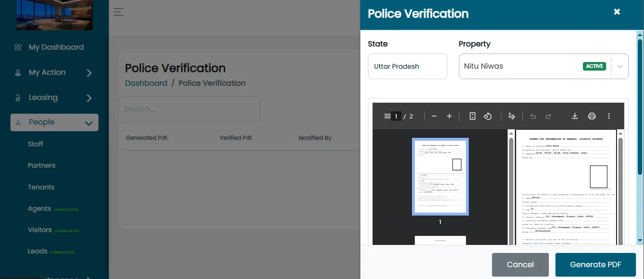
Task: Open the Nitu Niwas property selector
Action: click(544, 66)
